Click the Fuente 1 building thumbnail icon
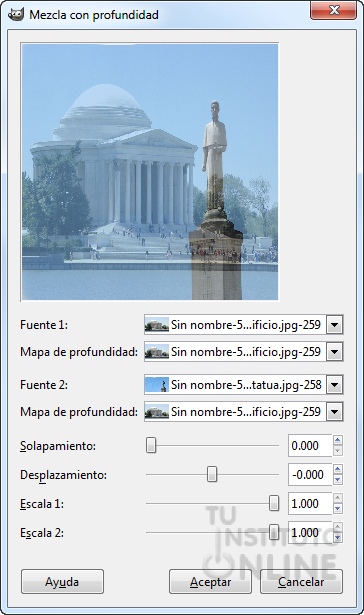 tap(157, 325)
